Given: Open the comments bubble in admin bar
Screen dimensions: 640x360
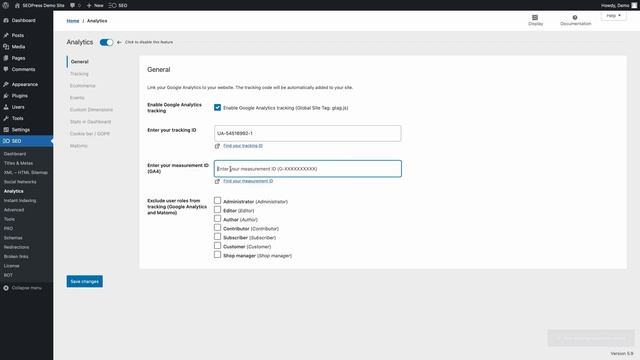Looking at the screenshot, I should click(72, 5).
